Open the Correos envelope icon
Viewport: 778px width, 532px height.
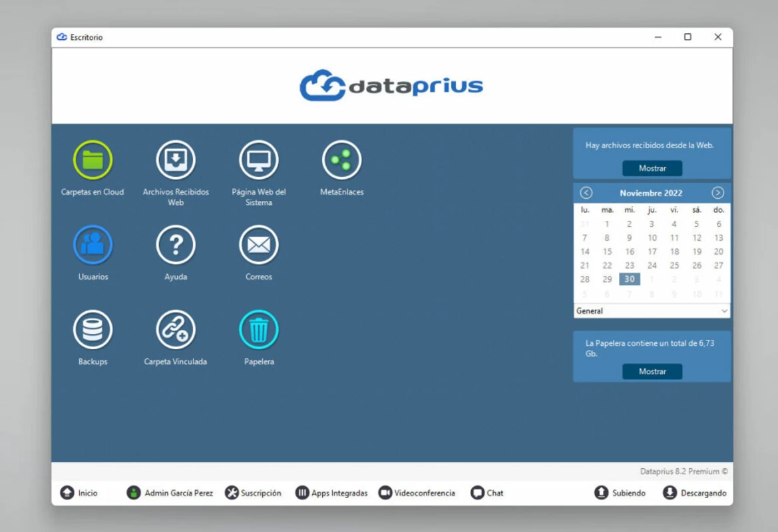258,245
